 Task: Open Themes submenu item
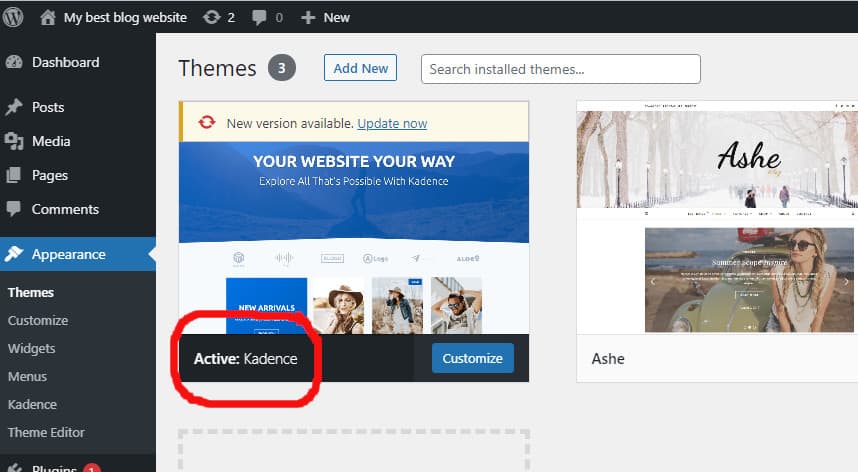31,293
